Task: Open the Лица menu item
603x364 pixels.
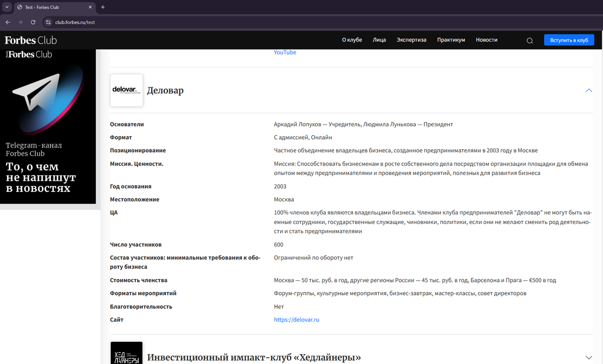Action: [x=379, y=40]
